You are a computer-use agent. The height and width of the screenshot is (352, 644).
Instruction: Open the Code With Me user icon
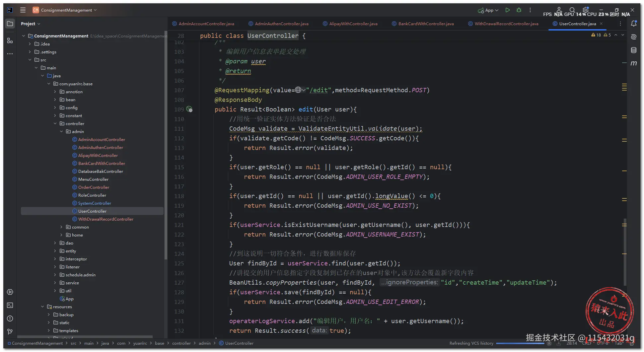pyautogui.click(x=559, y=10)
